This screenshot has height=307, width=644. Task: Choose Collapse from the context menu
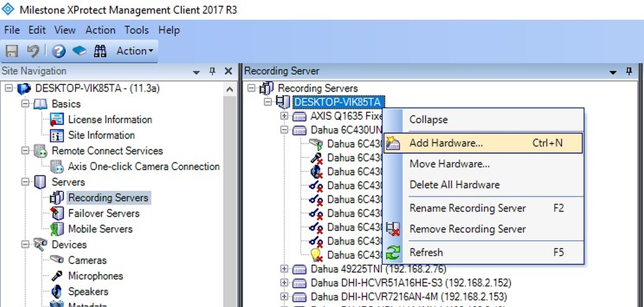483,120
